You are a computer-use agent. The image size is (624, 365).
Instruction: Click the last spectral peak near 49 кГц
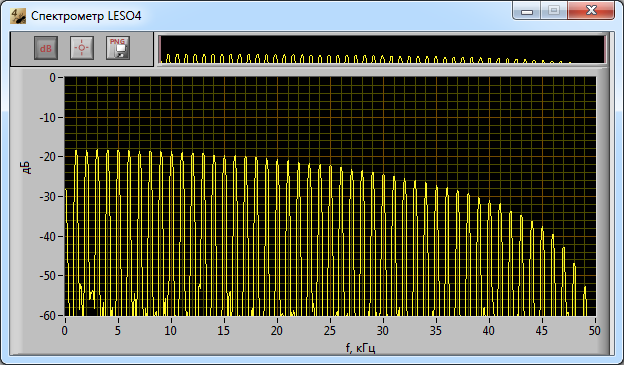point(585,287)
